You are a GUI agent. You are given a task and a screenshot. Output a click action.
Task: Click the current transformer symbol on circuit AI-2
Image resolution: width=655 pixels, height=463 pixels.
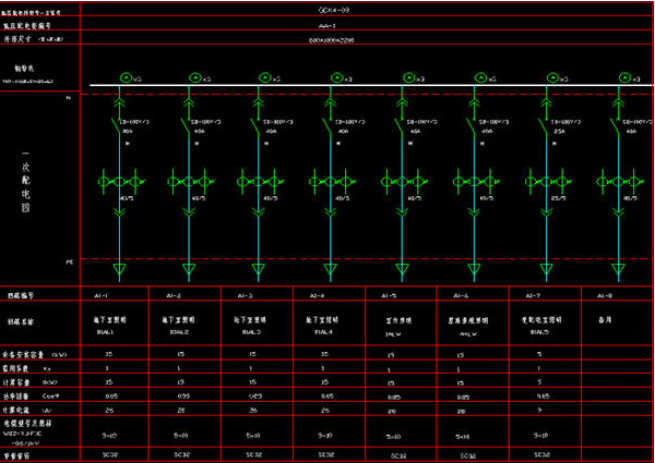pyautogui.click(x=190, y=181)
